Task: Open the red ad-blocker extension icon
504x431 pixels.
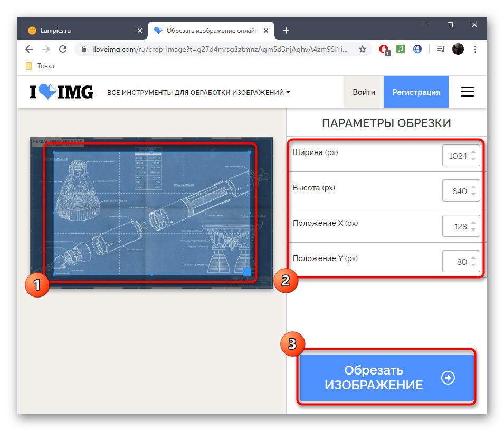Action: (x=384, y=50)
